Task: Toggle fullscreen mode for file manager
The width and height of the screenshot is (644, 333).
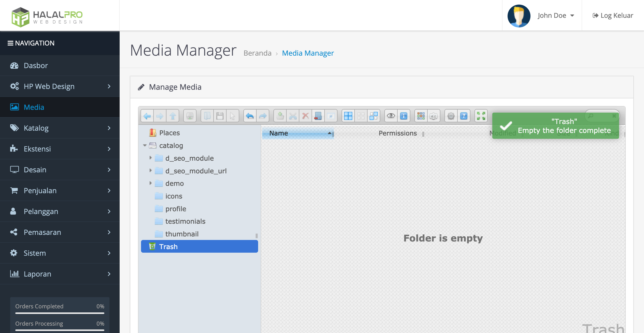Action: pos(481,116)
